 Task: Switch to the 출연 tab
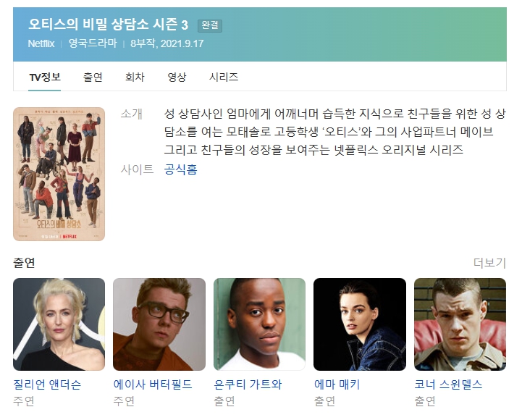tap(93, 77)
